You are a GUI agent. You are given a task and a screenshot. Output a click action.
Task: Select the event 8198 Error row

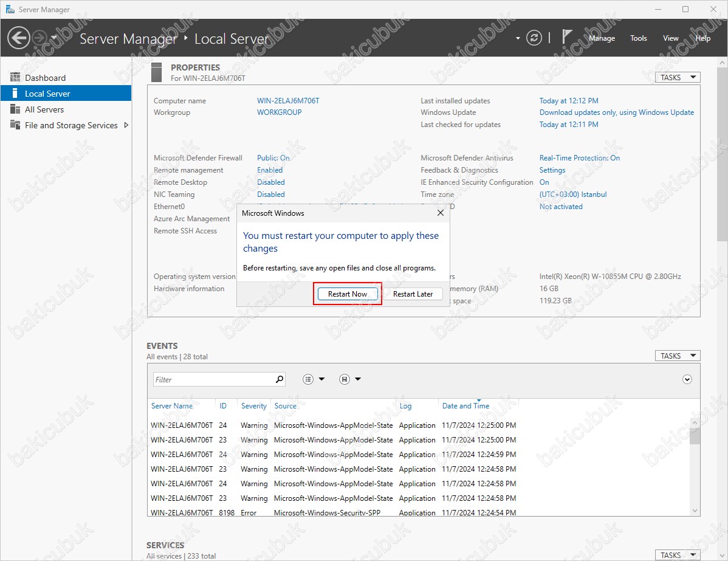tap(334, 512)
